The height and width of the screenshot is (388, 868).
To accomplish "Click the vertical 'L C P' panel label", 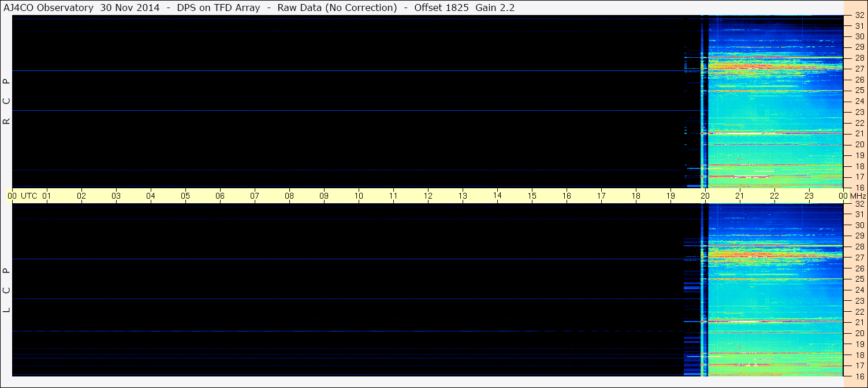I will pyautogui.click(x=6, y=290).
